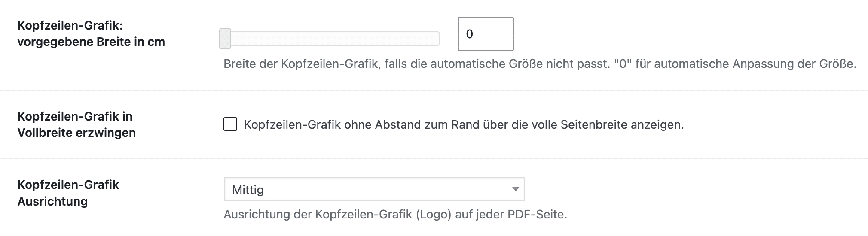The width and height of the screenshot is (868, 236).
Task: Click the word 'Seitenbreite' next to the checkbox
Action: point(594,125)
